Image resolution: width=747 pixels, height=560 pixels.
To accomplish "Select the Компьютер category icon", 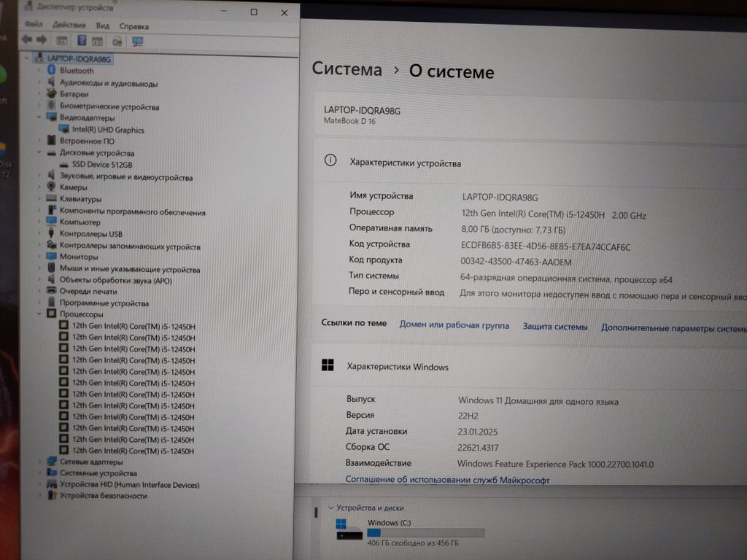I will 52,221.
